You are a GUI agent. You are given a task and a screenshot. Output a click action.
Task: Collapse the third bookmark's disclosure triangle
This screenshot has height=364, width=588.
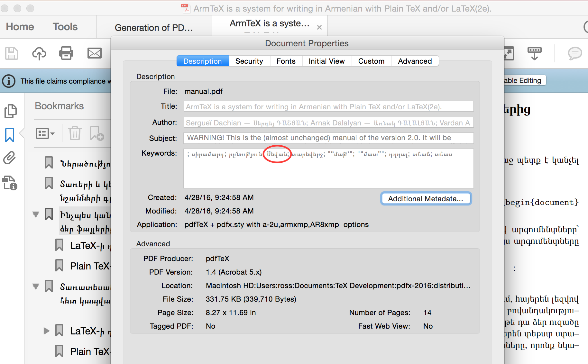(36, 214)
